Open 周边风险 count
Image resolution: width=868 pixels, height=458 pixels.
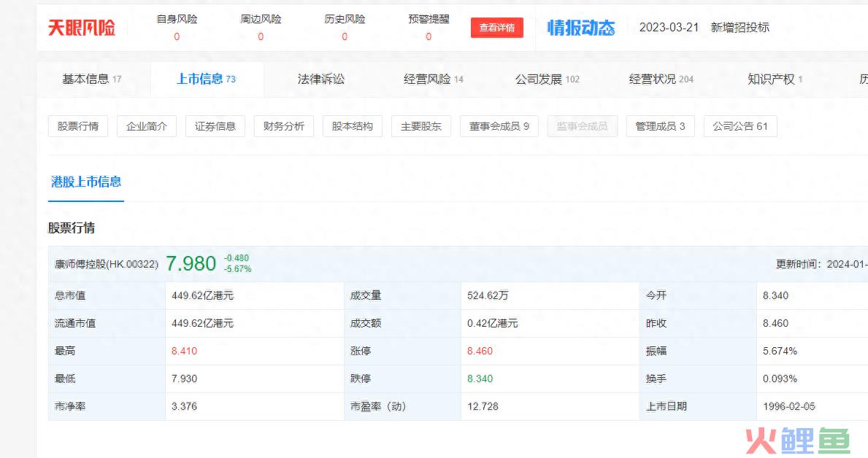coord(261,36)
